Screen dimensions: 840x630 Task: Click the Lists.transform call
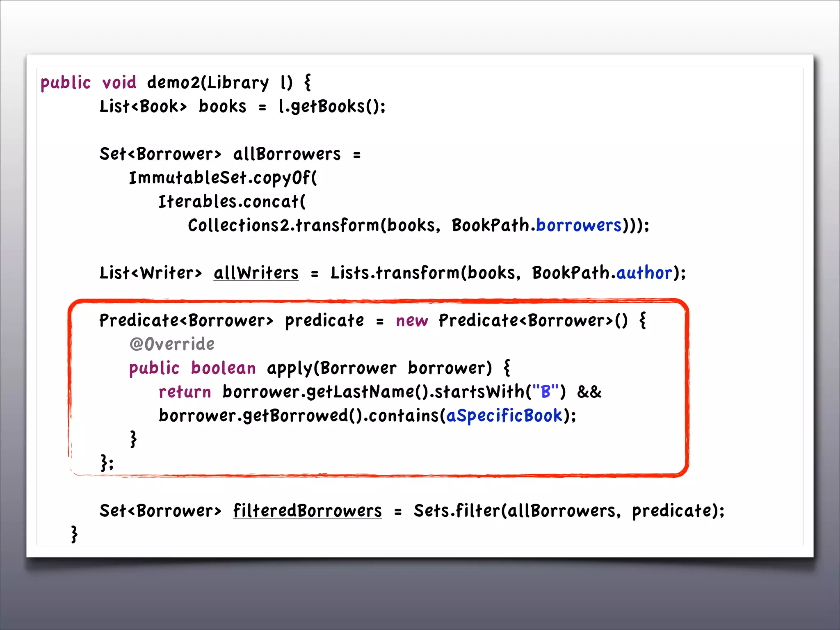click(395, 273)
